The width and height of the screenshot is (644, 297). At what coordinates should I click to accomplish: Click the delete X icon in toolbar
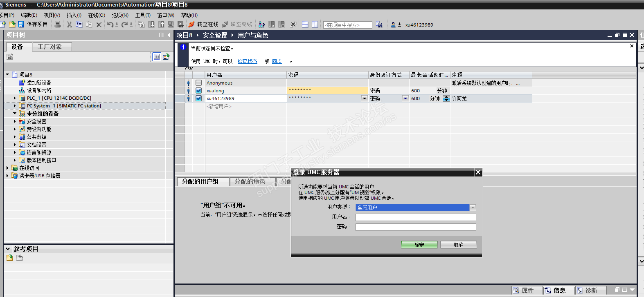pos(99,25)
